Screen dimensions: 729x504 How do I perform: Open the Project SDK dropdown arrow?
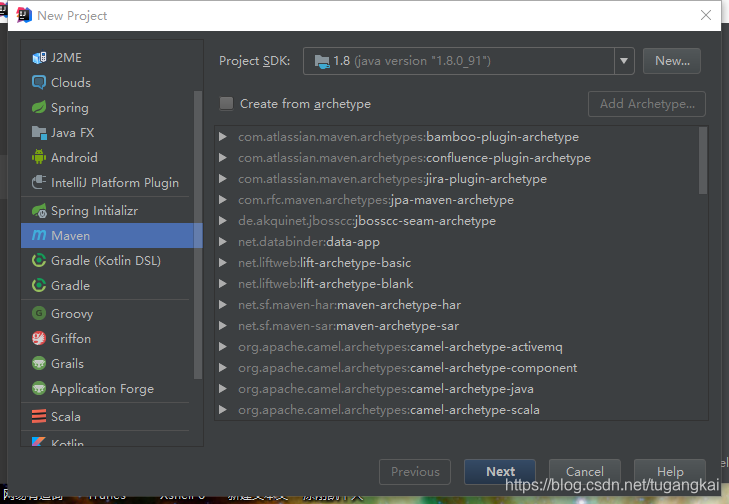[x=624, y=61]
